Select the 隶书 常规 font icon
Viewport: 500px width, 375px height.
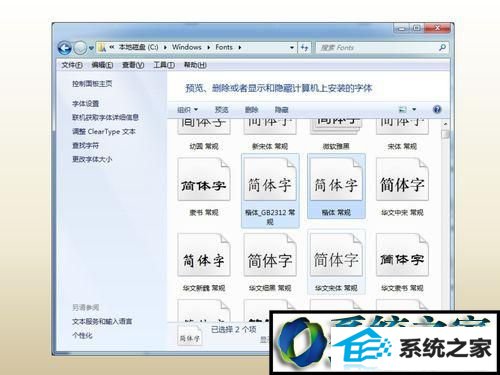204,180
